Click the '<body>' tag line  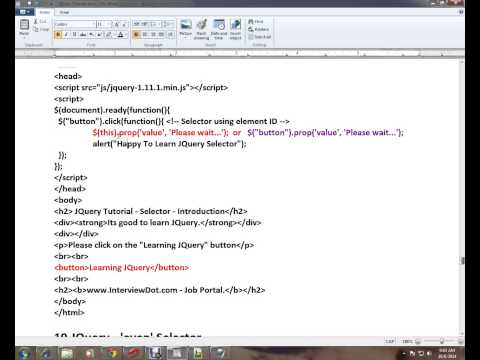point(68,200)
